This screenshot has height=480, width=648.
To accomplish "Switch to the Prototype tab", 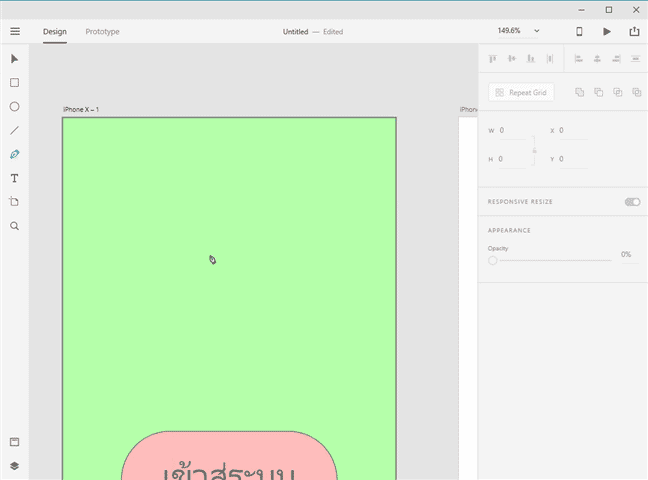I will [x=102, y=32].
